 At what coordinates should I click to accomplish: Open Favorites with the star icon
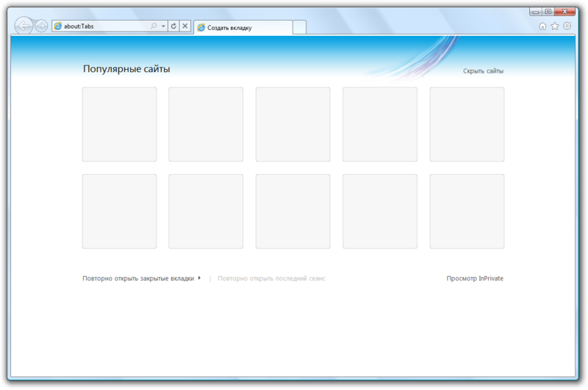click(x=555, y=26)
